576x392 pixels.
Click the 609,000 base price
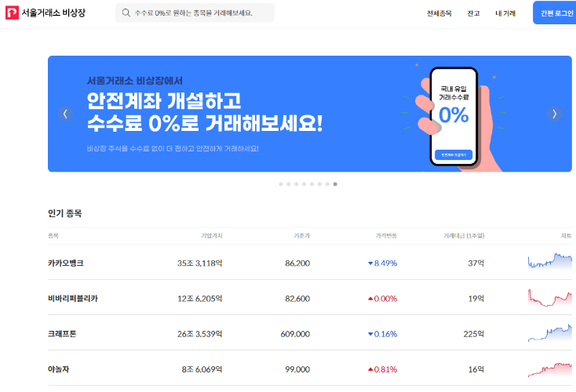[x=295, y=334]
